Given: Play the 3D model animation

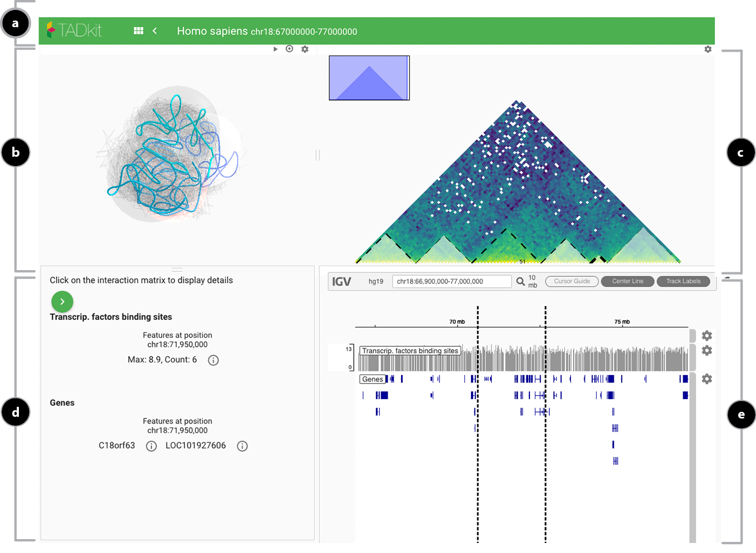Looking at the screenshot, I should (276, 49).
